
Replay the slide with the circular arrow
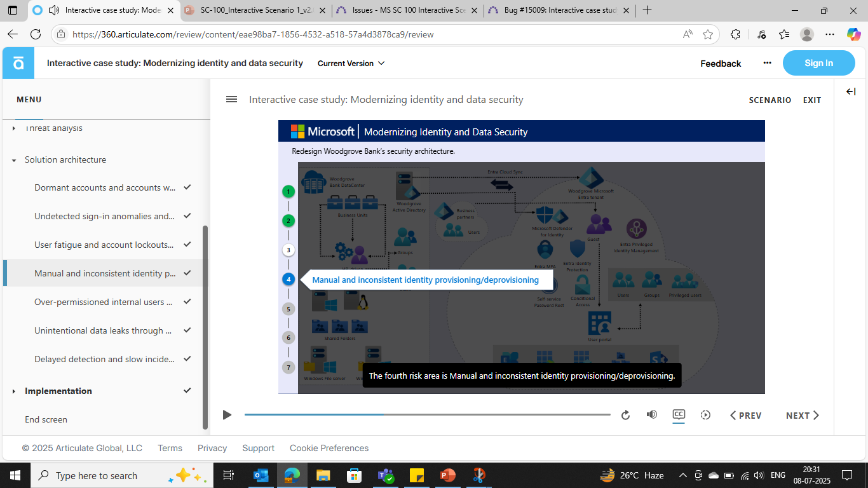pyautogui.click(x=625, y=415)
